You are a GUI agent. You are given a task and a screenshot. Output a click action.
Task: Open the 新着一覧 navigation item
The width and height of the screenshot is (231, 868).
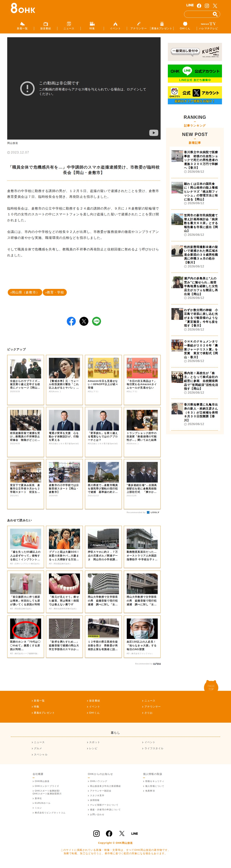coord(22,26)
